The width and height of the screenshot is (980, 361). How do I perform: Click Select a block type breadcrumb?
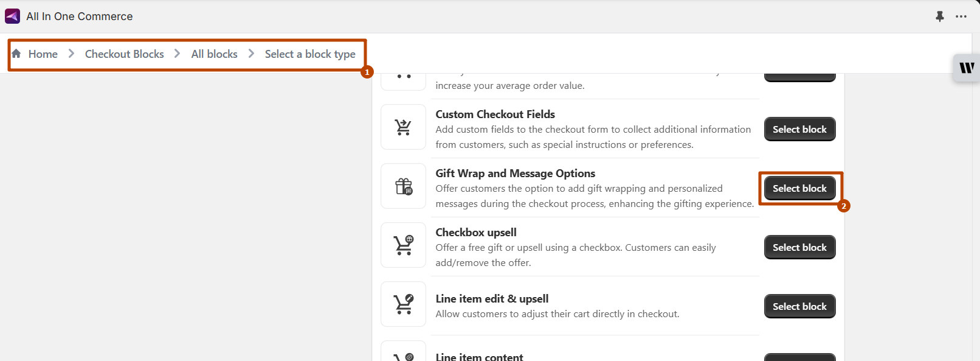coord(310,54)
